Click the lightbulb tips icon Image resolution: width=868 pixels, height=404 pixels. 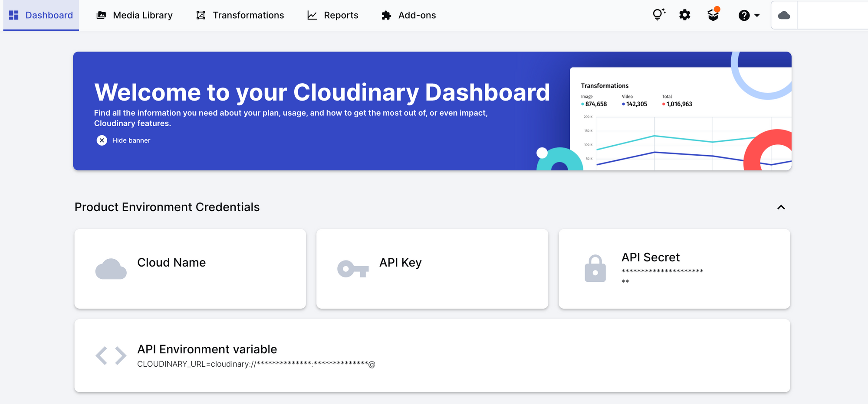(659, 14)
